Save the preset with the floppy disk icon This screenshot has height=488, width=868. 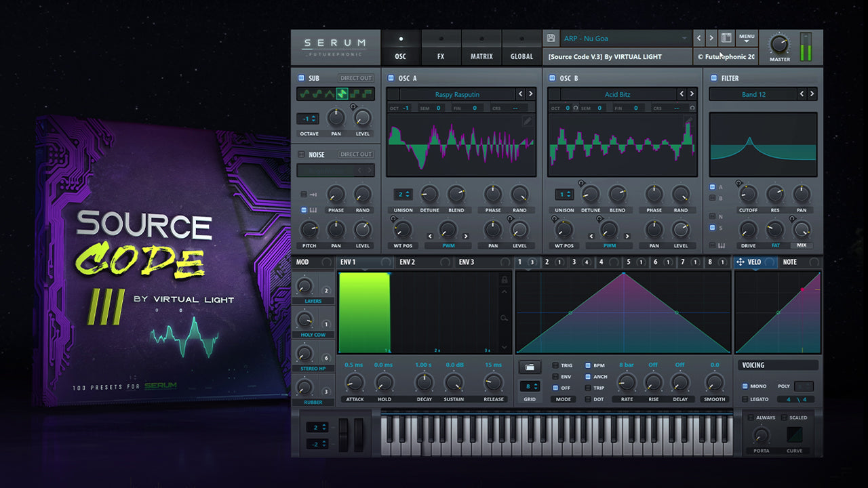[551, 39]
